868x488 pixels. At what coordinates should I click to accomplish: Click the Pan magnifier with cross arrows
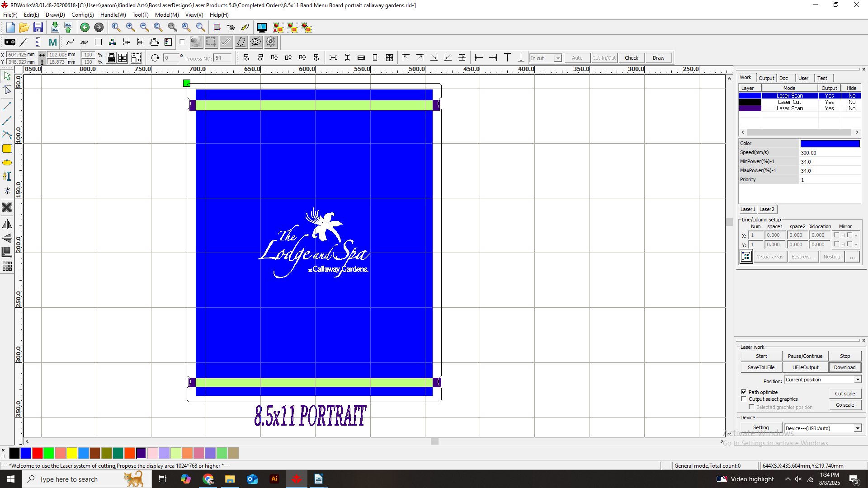tap(116, 28)
